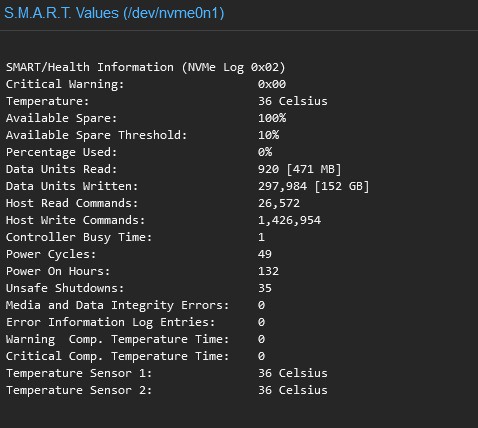Click the Unsafe Shutdowns value 35
The image size is (478, 428).
[265, 288]
